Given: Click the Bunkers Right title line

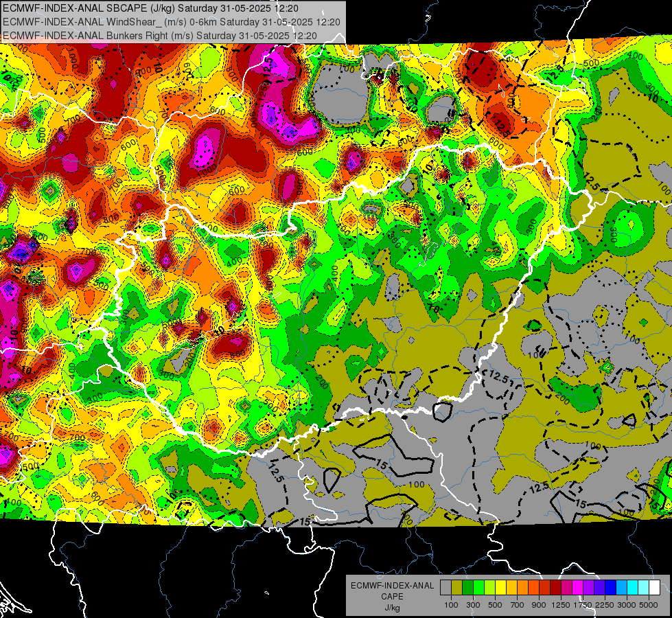Looking at the screenshot, I should click(x=160, y=36).
